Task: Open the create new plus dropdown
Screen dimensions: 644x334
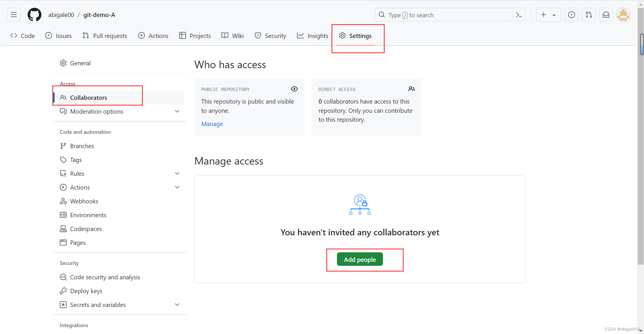Action: [x=548, y=15]
